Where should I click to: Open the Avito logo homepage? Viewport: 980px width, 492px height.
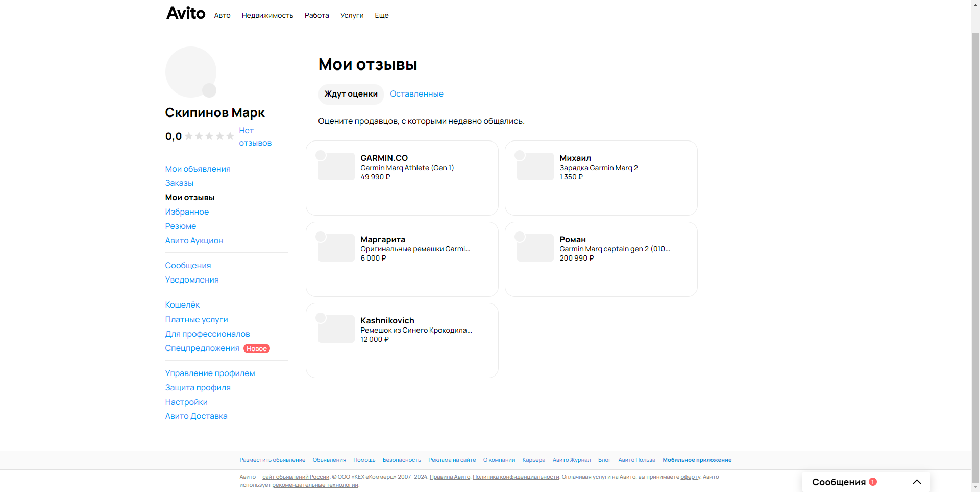(x=186, y=13)
